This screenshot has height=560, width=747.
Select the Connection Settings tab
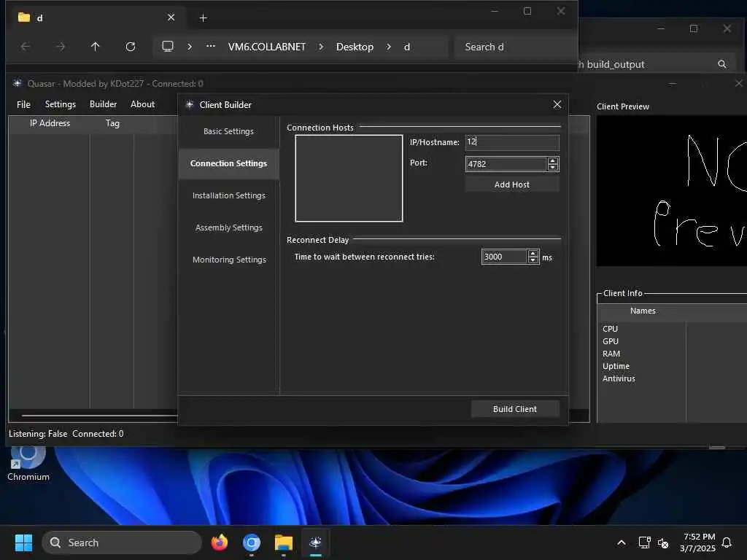tap(228, 163)
